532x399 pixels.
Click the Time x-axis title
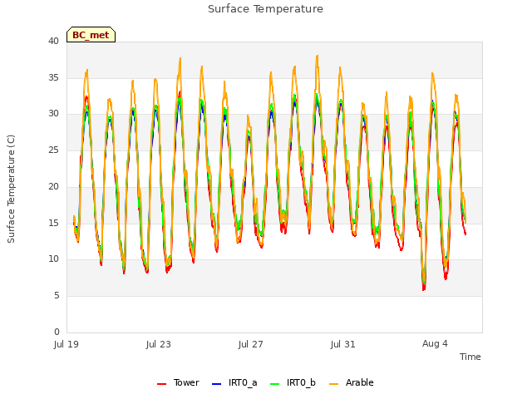(x=470, y=357)
